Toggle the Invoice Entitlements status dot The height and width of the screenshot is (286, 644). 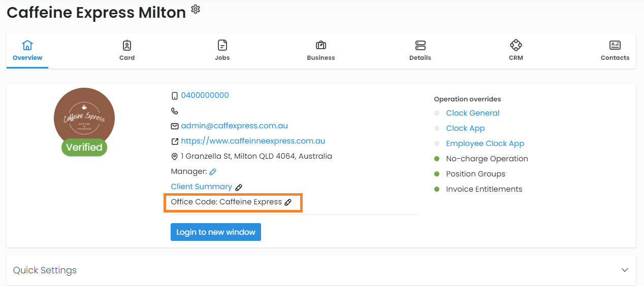click(437, 189)
